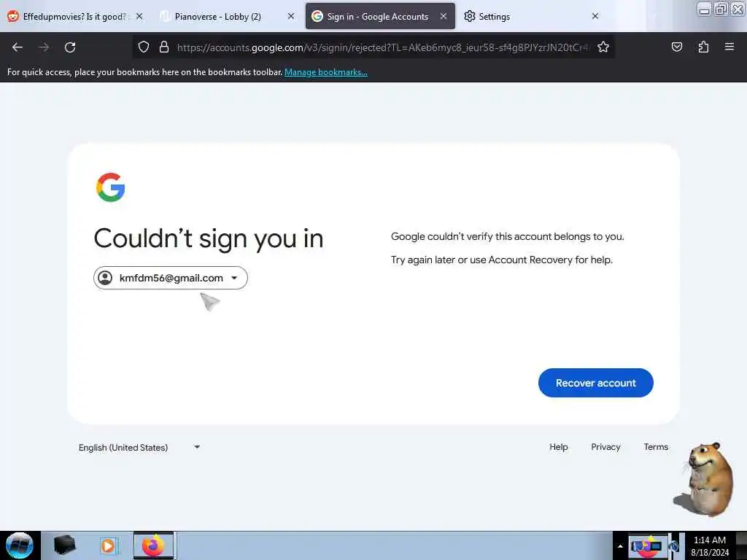This screenshot has height=560, width=747.
Task: Bookmark this page with the star
Action: [603, 47]
